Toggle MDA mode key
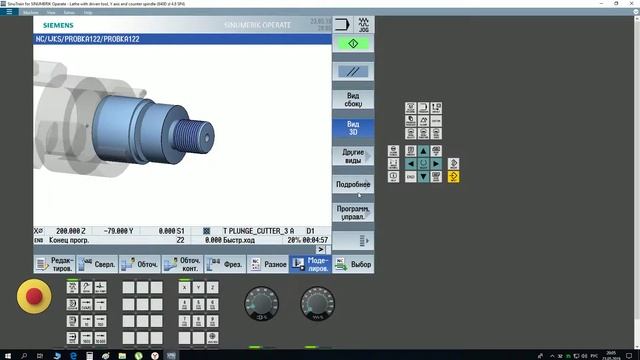This screenshot has width=640, height=360. click(x=73, y=321)
